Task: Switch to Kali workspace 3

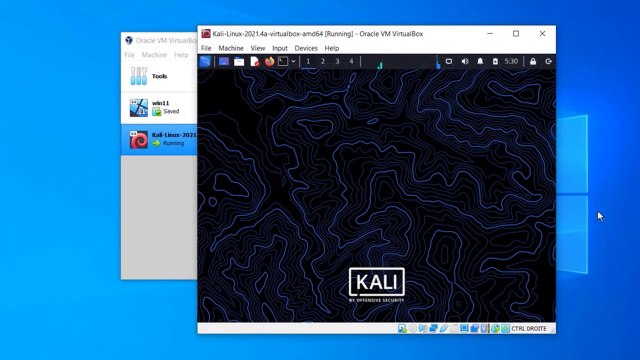Action: pyautogui.click(x=337, y=61)
